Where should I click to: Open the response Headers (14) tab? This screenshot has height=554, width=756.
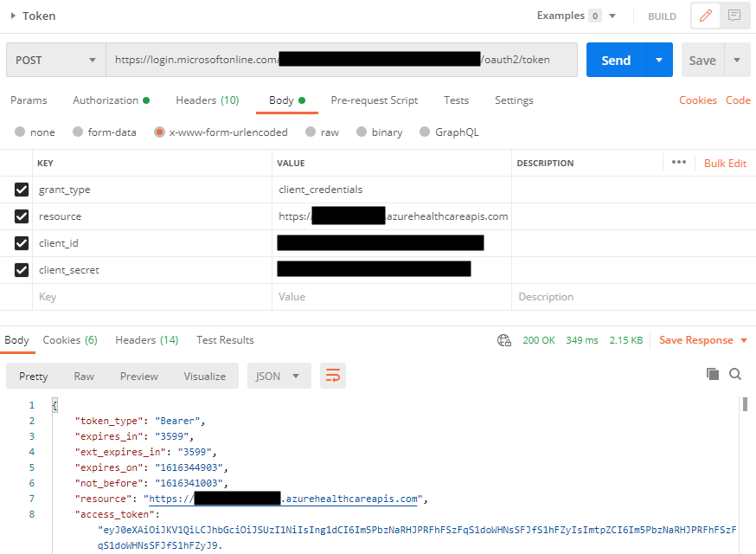[146, 339]
